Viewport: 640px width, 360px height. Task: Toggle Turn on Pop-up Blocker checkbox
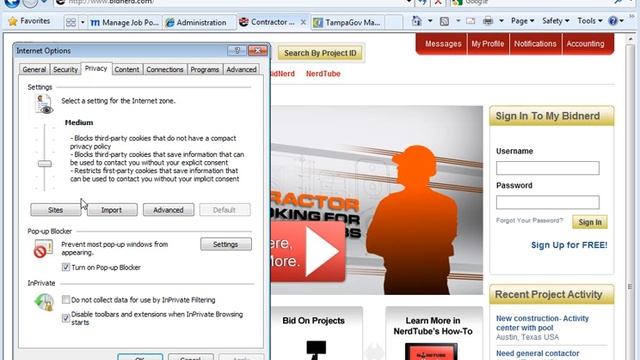pos(66,267)
